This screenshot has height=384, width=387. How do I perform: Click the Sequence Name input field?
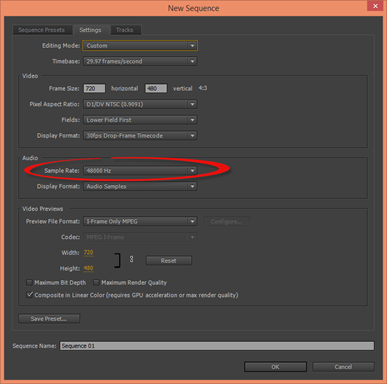click(x=217, y=346)
